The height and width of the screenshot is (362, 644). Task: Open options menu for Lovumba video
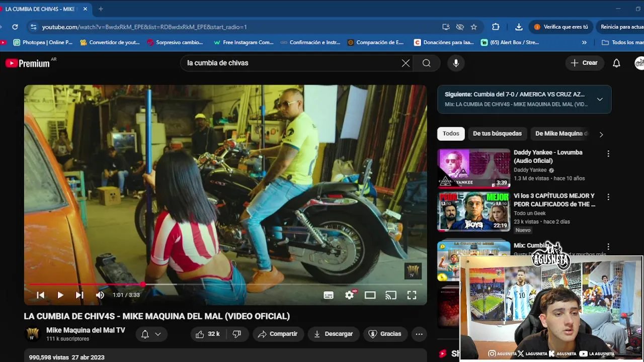[608, 154]
